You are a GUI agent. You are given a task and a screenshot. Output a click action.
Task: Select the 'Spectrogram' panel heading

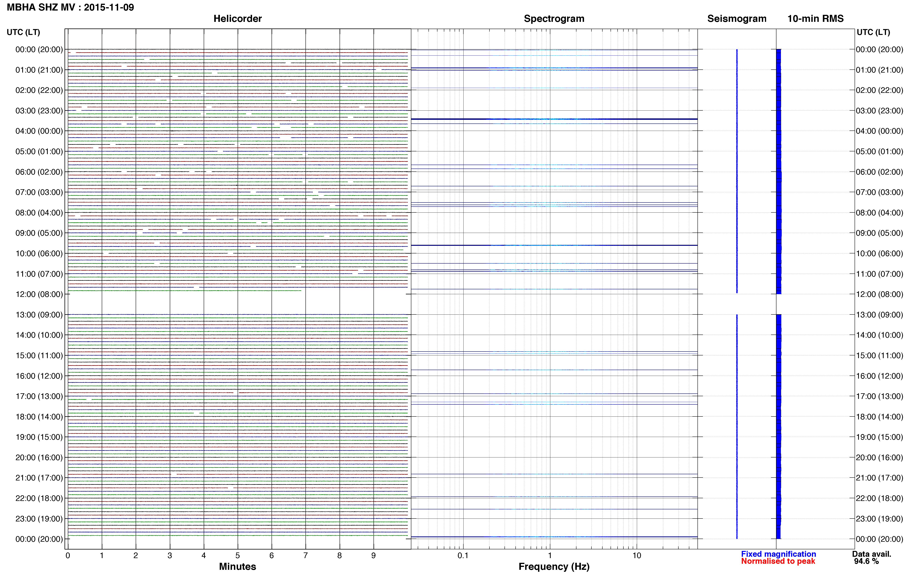[x=554, y=19]
